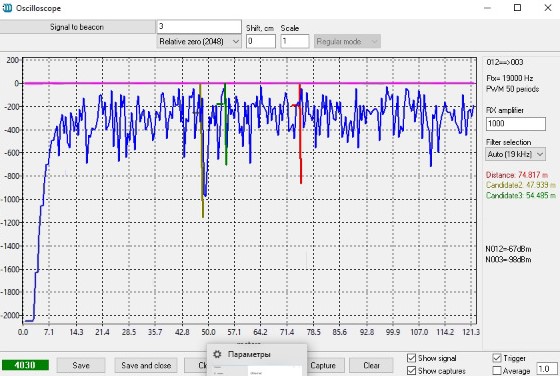Maximize the Oscilloscope window

[x=517, y=7]
